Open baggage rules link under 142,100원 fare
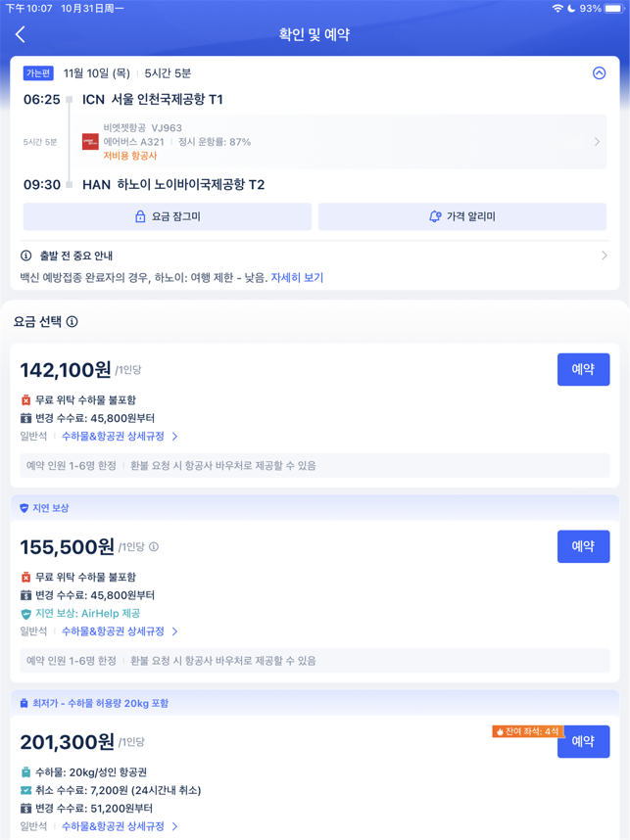Viewport: 630px width, 840px height. click(120, 436)
